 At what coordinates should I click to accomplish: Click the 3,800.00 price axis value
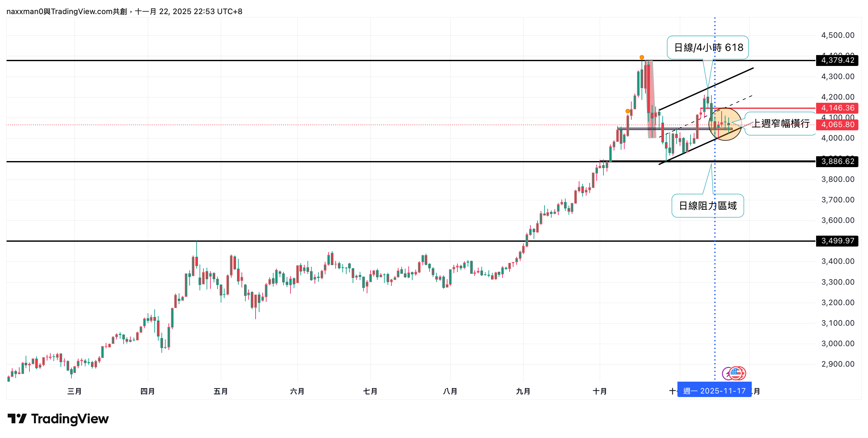(x=838, y=179)
